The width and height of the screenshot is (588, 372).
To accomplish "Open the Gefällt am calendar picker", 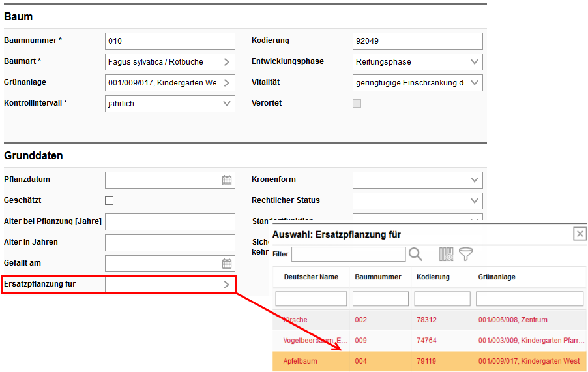I will 227,264.
